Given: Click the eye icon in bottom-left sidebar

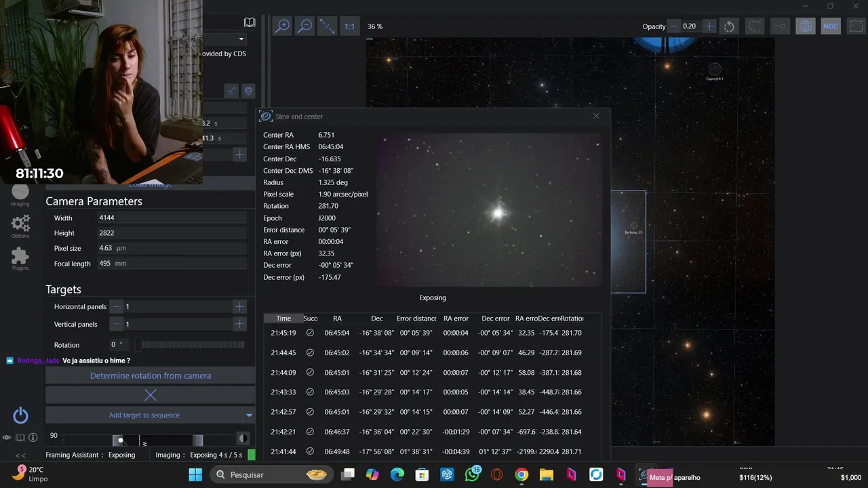Looking at the screenshot, I should pyautogui.click(x=7, y=437).
